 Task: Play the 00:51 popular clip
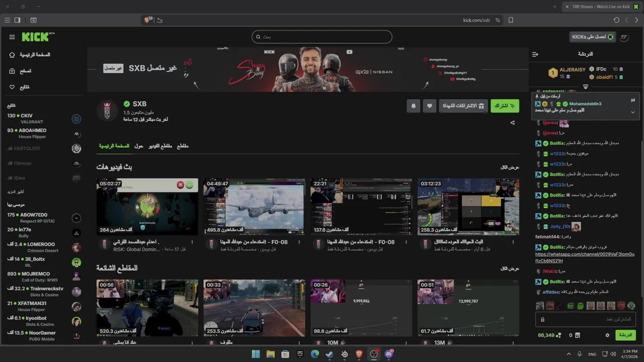(x=468, y=308)
